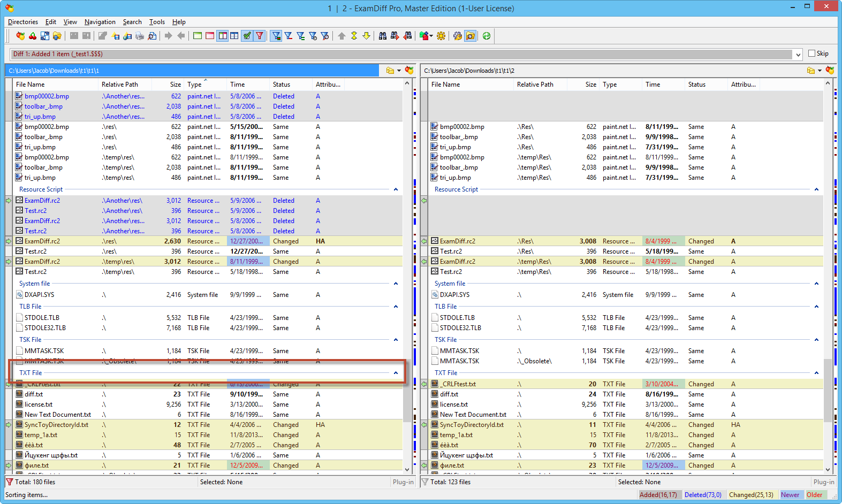Viewport: 842px width, 504px height.
Task: Sort left pane by Relative Path header
Action: click(x=125, y=85)
